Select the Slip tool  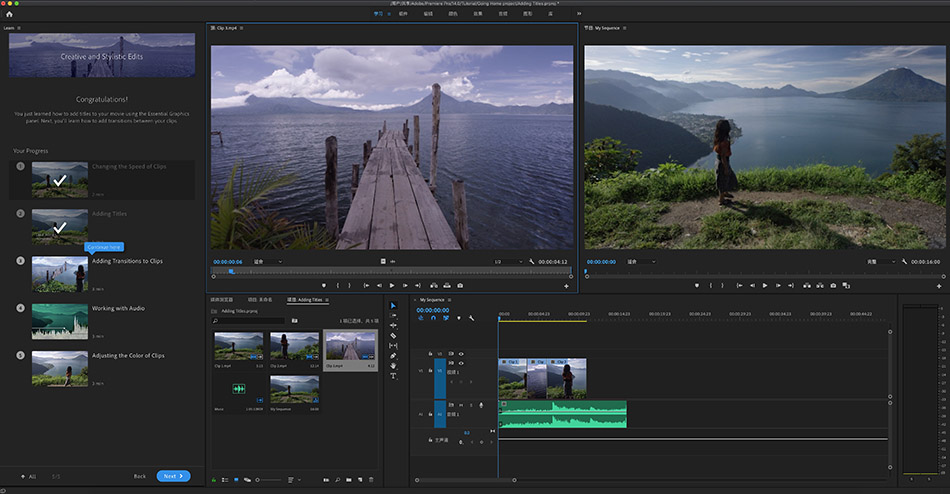(x=393, y=345)
